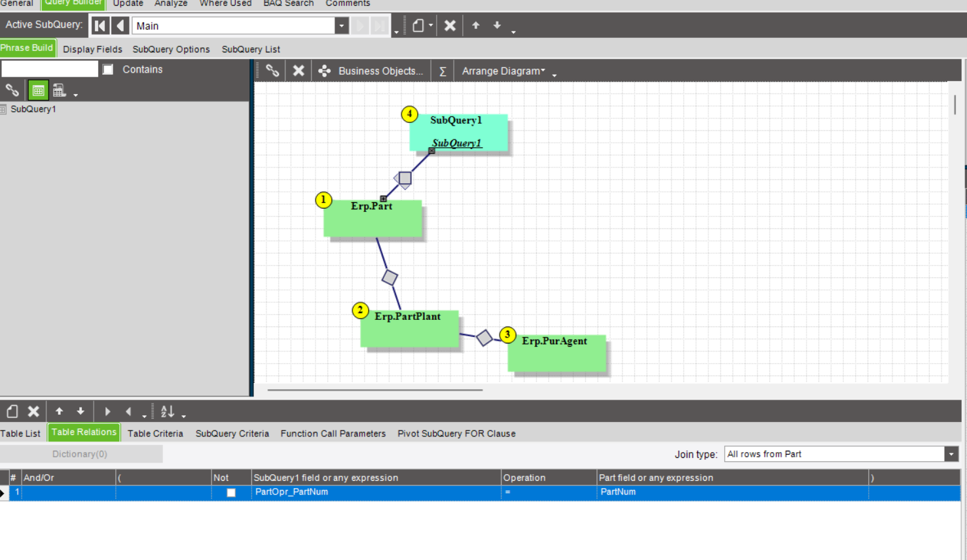The width and height of the screenshot is (967, 560).
Task: Open the overflow arrow after the sort icon
Action: tap(184, 416)
